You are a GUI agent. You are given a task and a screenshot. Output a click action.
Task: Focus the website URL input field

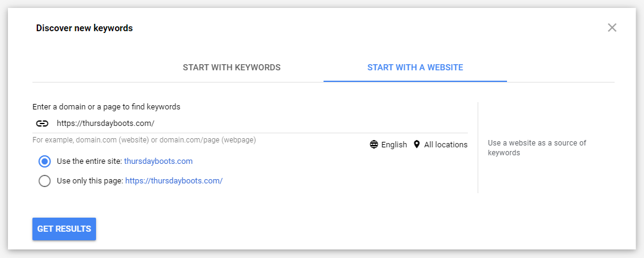click(257, 123)
